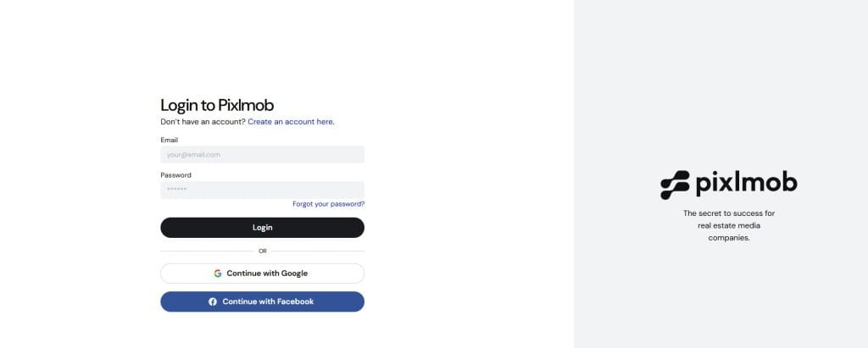Click the Email field label
This screenshot has width=868, height=348.
169,140
